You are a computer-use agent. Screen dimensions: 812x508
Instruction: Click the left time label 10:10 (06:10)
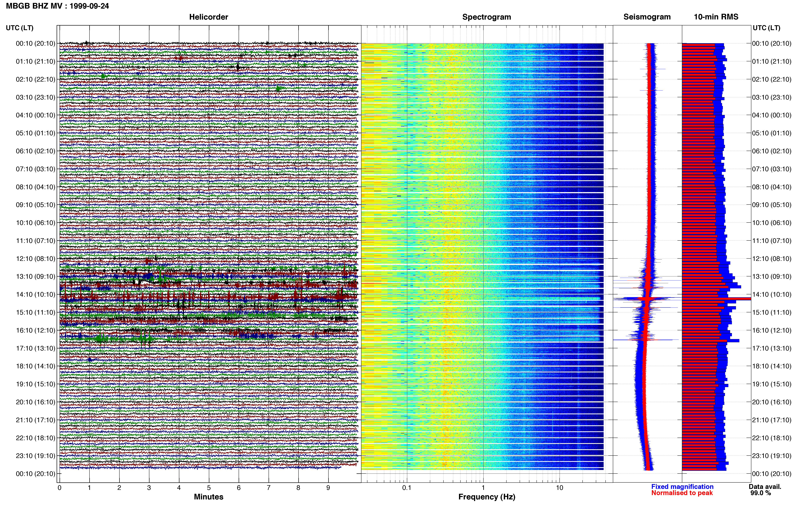point(36,223)
